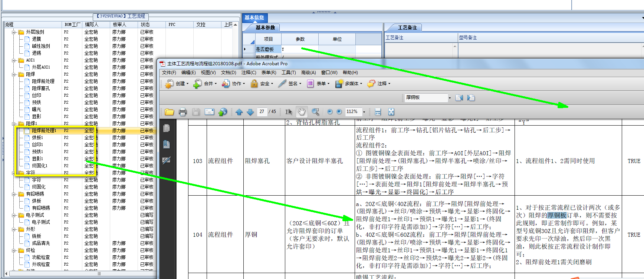Collapse the 外形 tree folder

[14, 229]
